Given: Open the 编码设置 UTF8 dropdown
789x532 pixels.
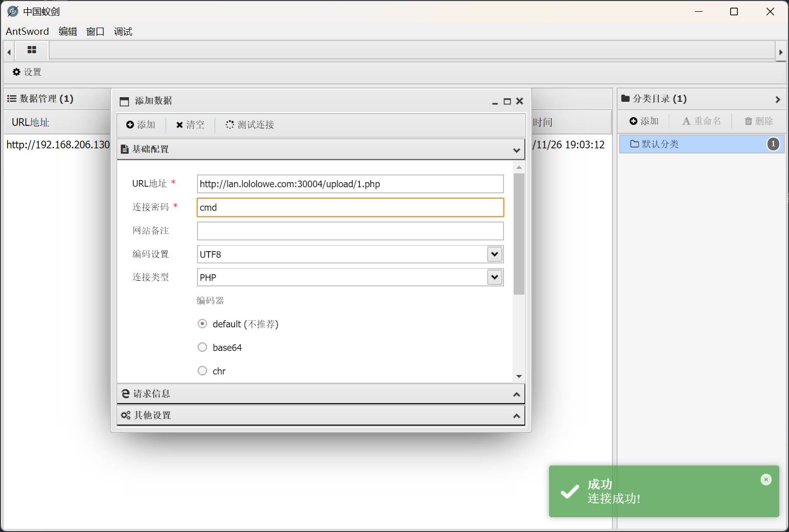Looking at the screenshot, I should (x=494, y=254).
